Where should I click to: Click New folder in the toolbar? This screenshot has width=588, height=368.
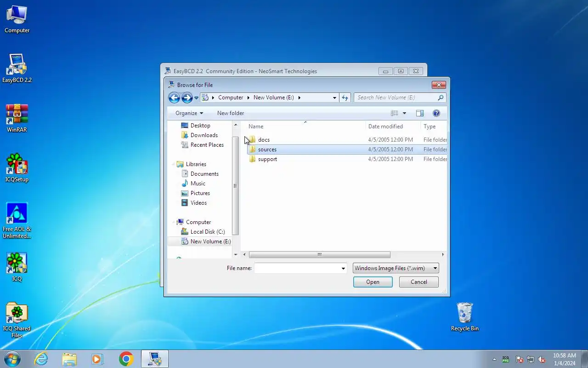click(x=231, y=113)
